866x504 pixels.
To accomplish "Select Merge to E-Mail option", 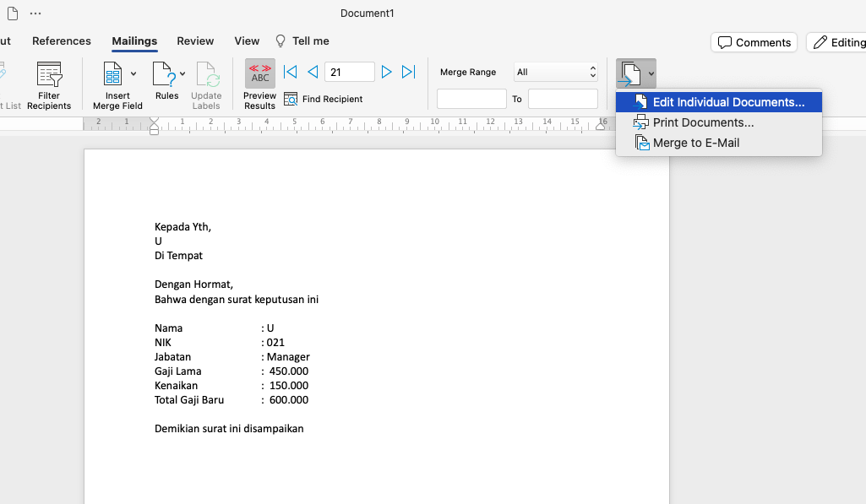I will tap(695, 143).
